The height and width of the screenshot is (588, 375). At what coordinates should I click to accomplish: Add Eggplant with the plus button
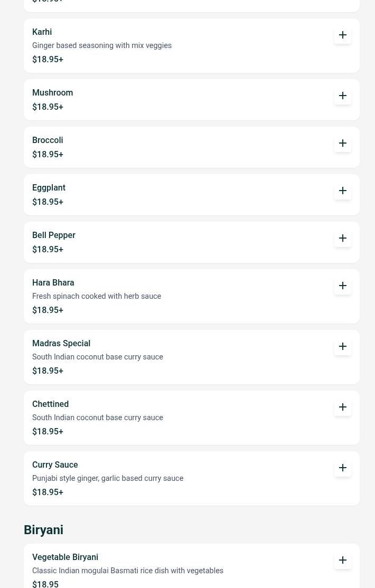[x=342, y=191]
